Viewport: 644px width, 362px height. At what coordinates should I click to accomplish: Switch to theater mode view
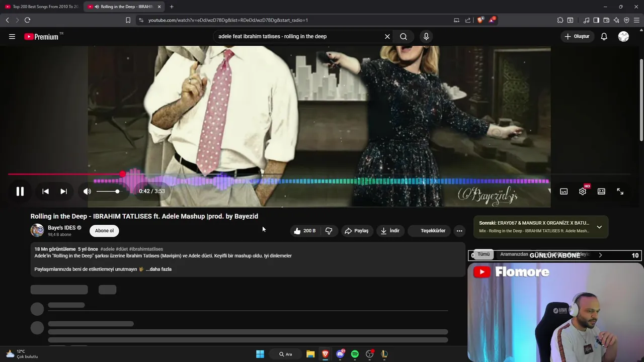coord(601,191)
